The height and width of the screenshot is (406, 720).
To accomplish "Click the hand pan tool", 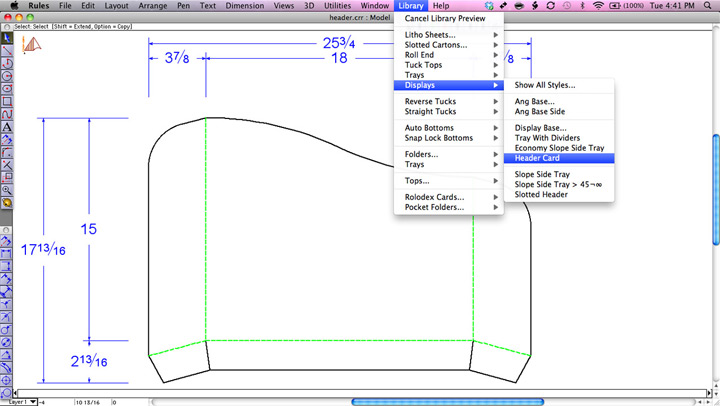I will pyautogui.click(x=7, y=202).
